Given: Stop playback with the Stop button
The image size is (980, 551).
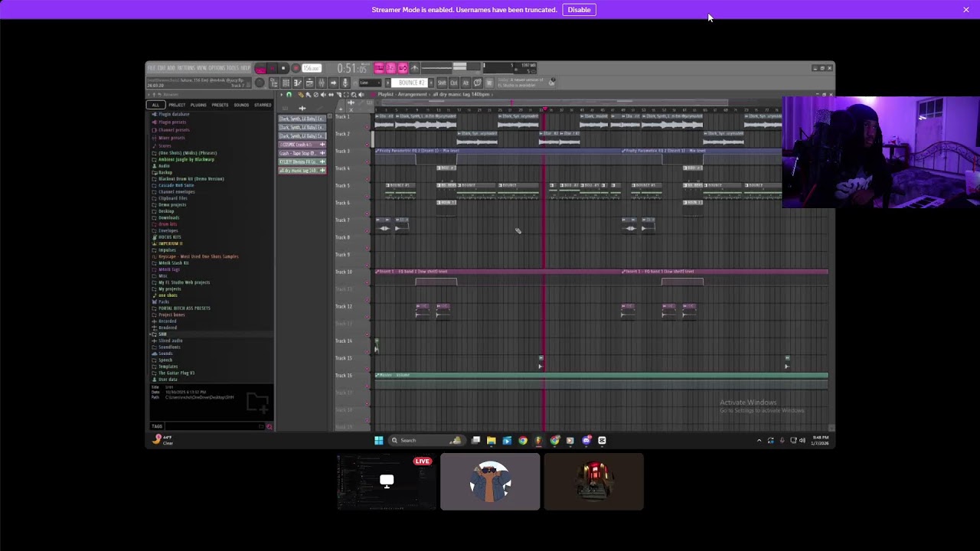Looking at the screenshot, I should (283, 68).
